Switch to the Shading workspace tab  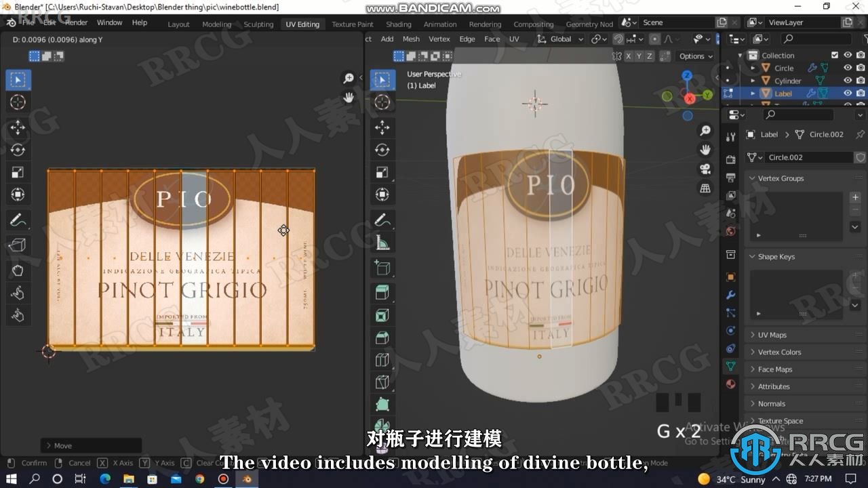399,24
